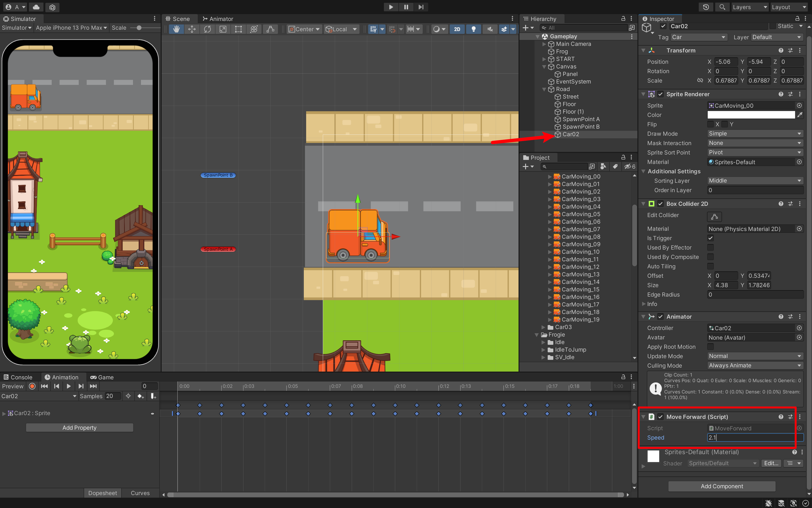The width and height of the screenshot is (812, 508).
Task: Toggle Apply Root Motion checkbox
Action: [710, 347]
